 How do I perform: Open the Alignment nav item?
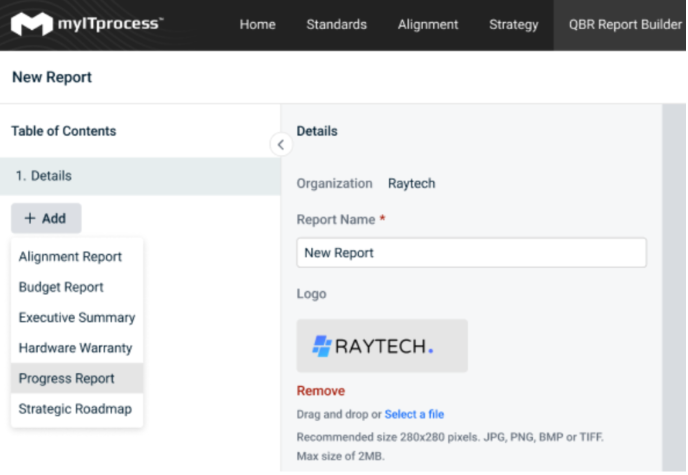428,24
